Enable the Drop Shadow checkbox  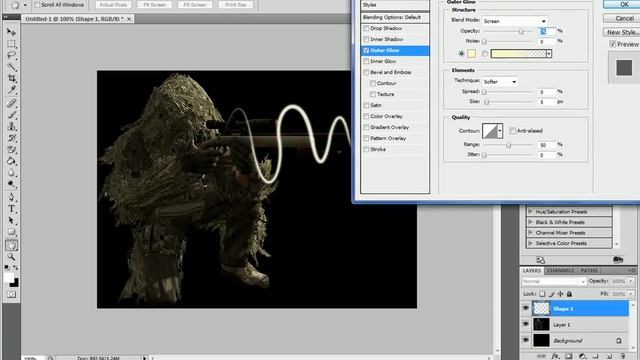(366, 28)
